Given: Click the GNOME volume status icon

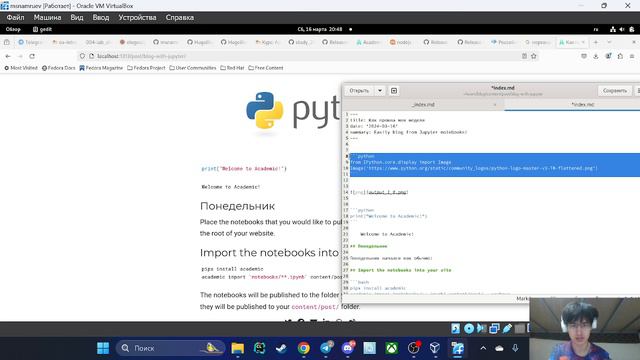Looking at the screenshot, I should 622,29.
